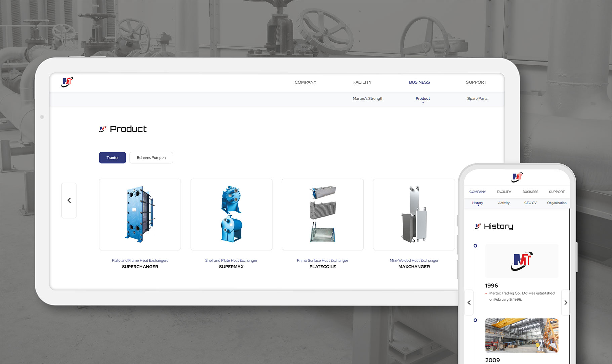Screen dimensions: 612x364
Task: Open the COMPANY menu in tablet navigation
Action: (305, 82)
